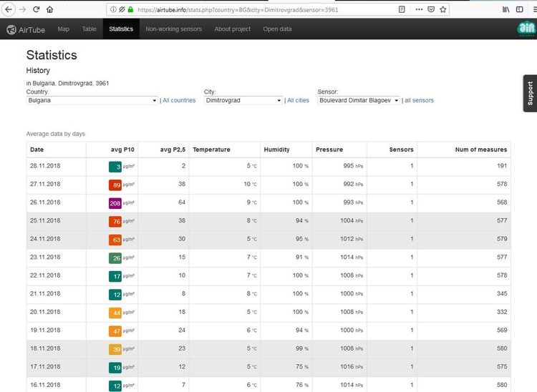
Task: Open the Non-working sensors tab
Action: (x=173, y=29)
